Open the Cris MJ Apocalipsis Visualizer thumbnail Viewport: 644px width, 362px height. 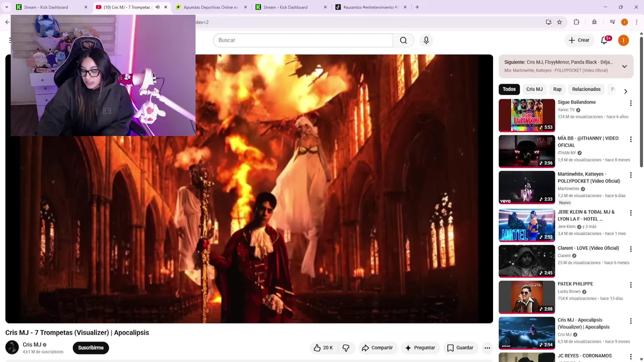[527, 333]
